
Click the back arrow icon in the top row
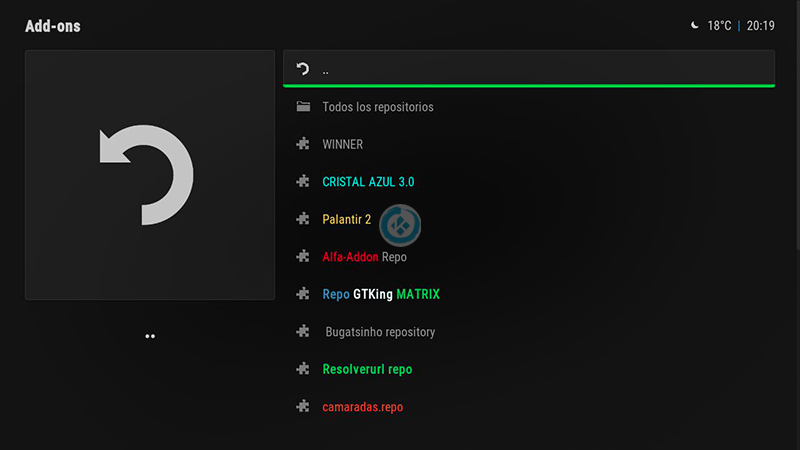[302, 70]
